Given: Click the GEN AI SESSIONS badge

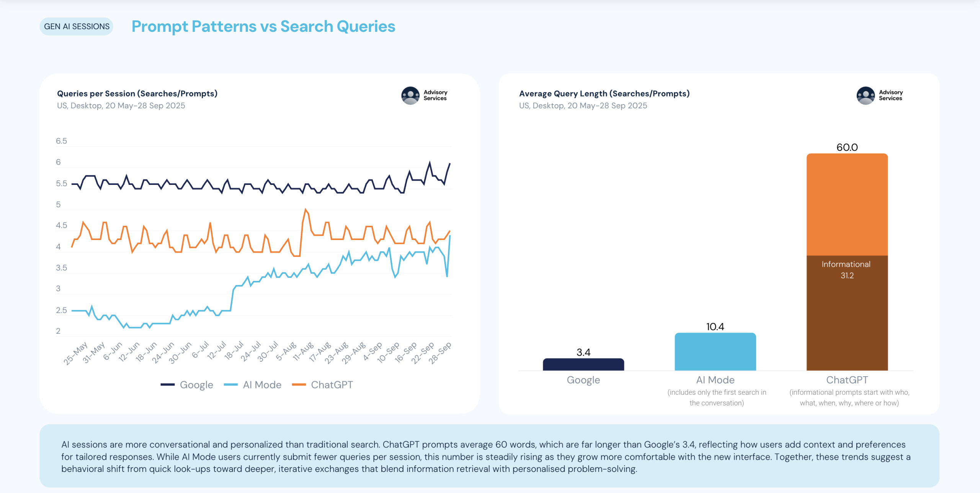Looking at the screenshot, I should pyautogui.click(x=77, y=26).
